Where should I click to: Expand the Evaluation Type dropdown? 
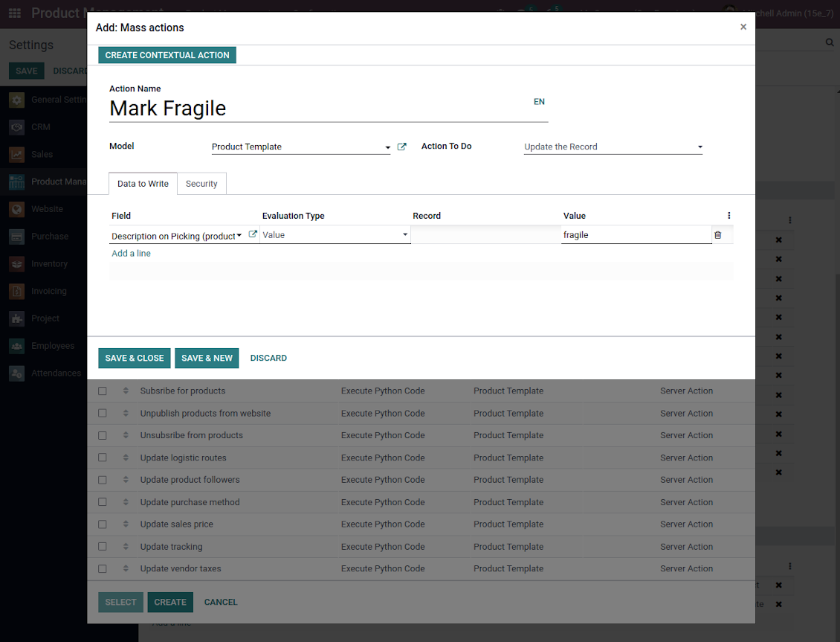pos(335,235)
